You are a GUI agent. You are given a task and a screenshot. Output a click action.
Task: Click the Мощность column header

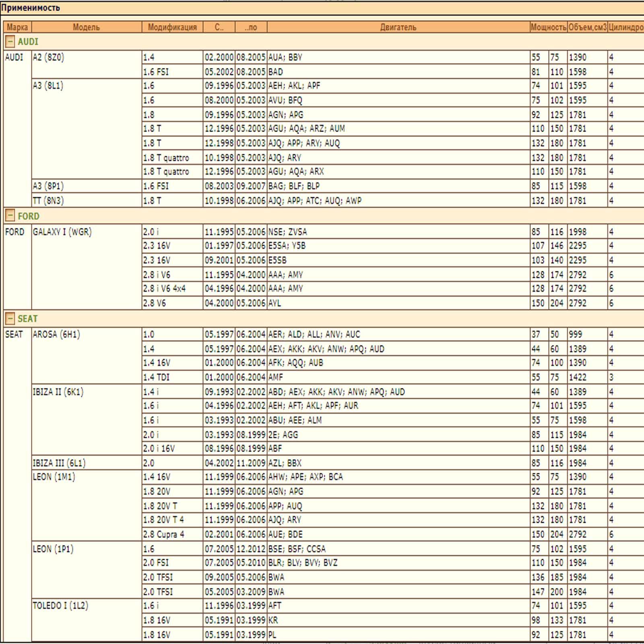pos(548,27)
